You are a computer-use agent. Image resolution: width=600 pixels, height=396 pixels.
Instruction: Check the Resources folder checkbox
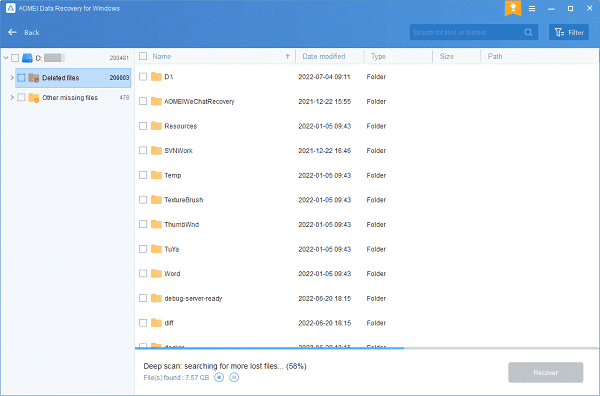(143, 126)
